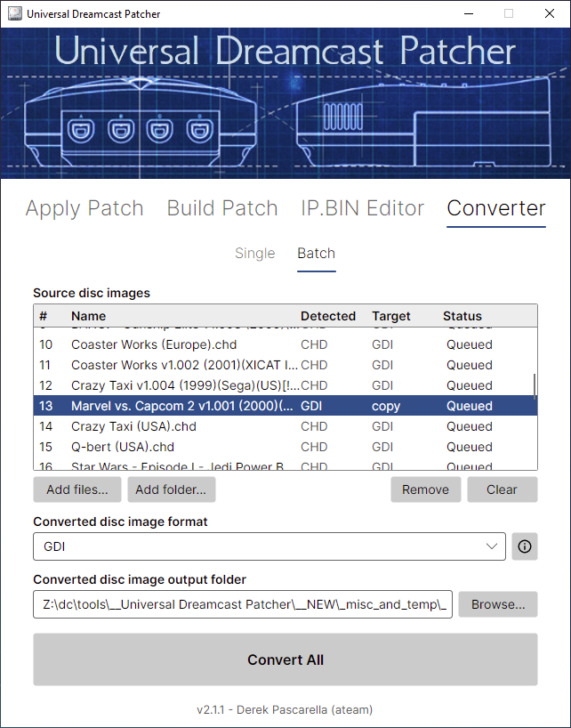Viewport: 571px width, 728px height.
Task: Remove the selected disc image
Action: pos(425,489)
